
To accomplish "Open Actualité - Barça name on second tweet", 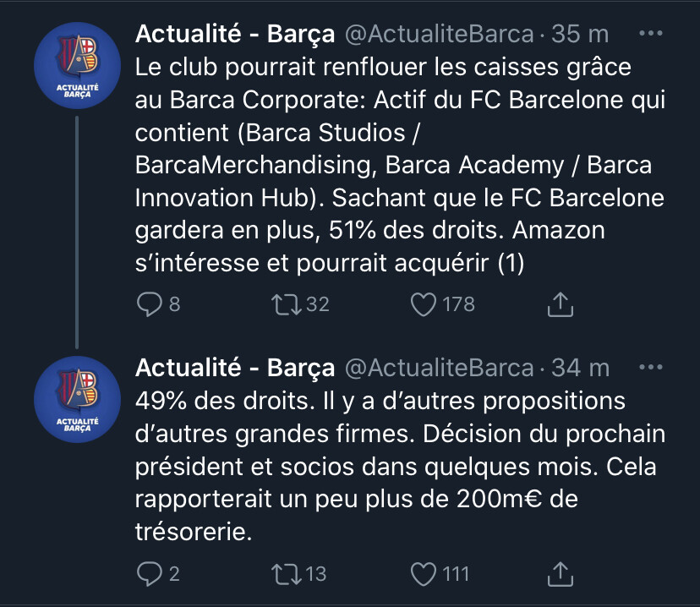I will tap(235, 369).
